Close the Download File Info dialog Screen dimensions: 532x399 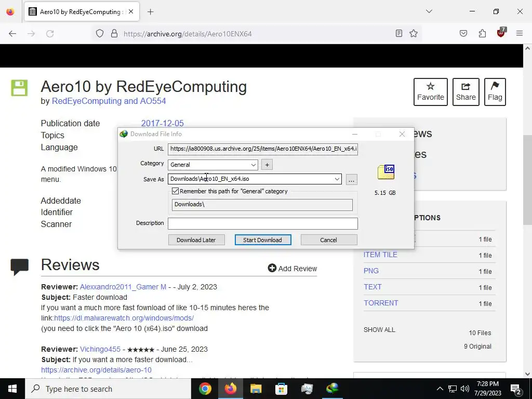point(402,135)
